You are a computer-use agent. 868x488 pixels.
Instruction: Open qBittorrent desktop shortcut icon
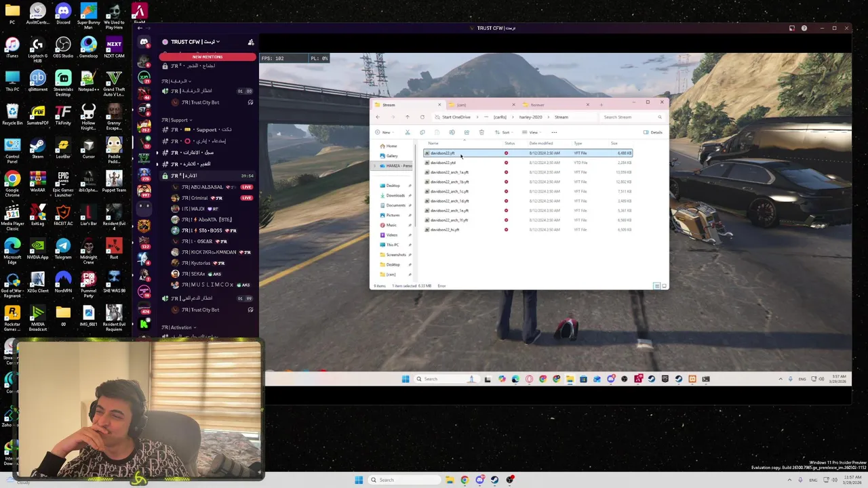point(37,81)
